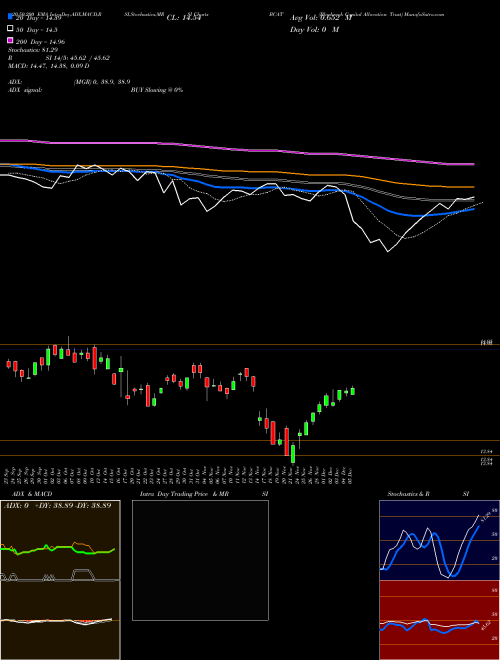Click the white 50 Day legend swatch

pyautogui.click(x=10, y=28)
